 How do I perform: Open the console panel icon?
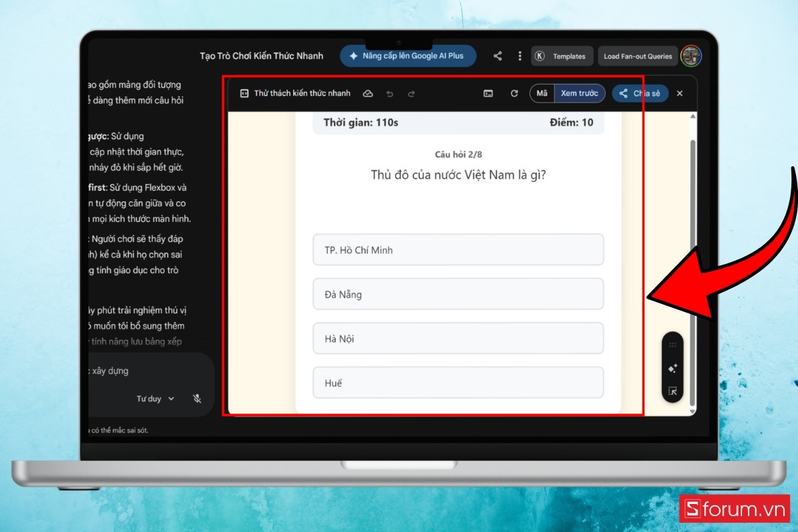coord(488,94)
